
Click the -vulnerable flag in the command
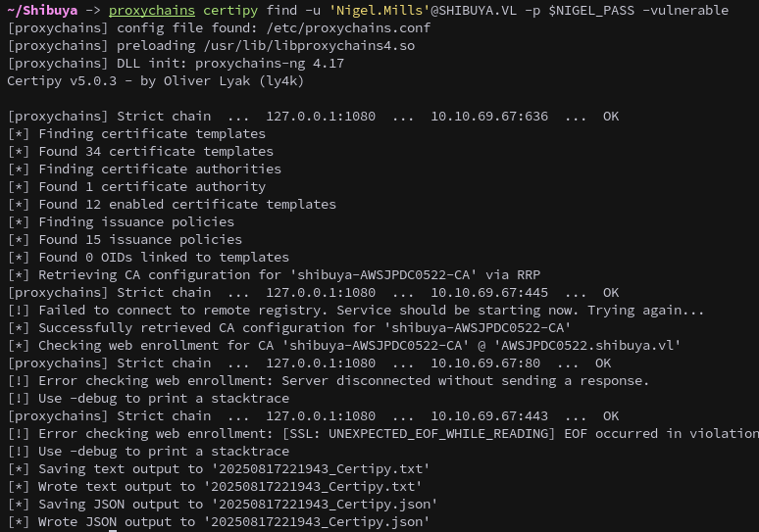point(685,10)
